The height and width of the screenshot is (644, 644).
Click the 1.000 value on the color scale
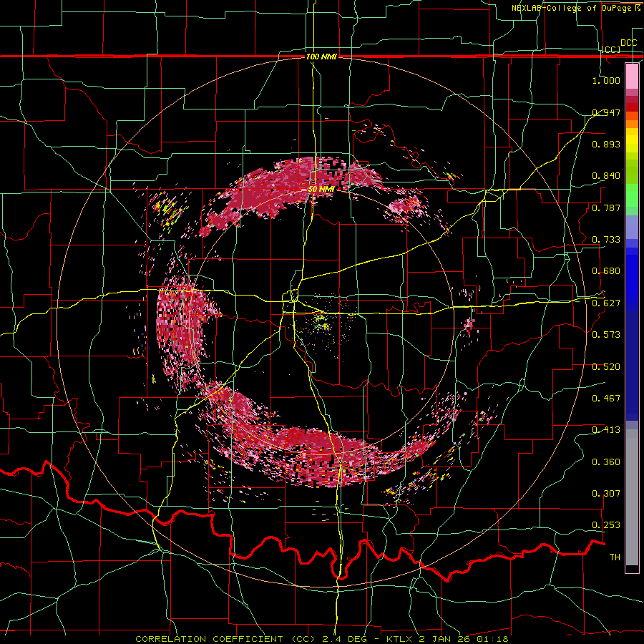606,80
